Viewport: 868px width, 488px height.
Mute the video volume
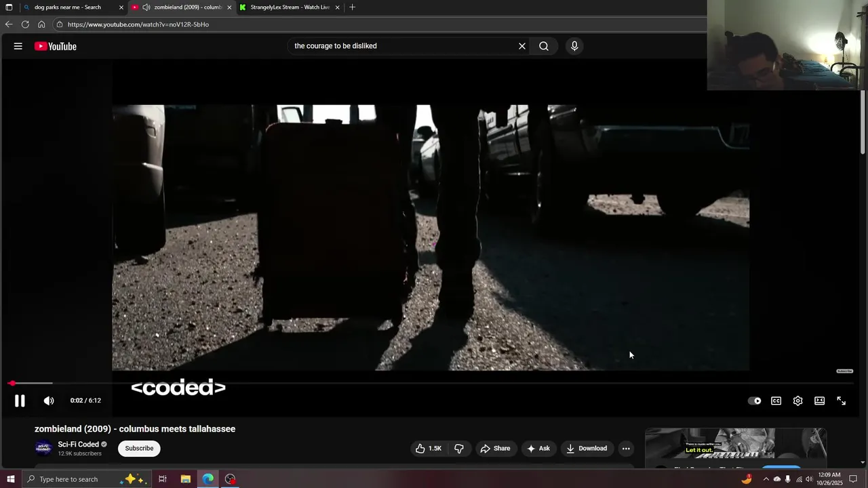coord(49,401)
